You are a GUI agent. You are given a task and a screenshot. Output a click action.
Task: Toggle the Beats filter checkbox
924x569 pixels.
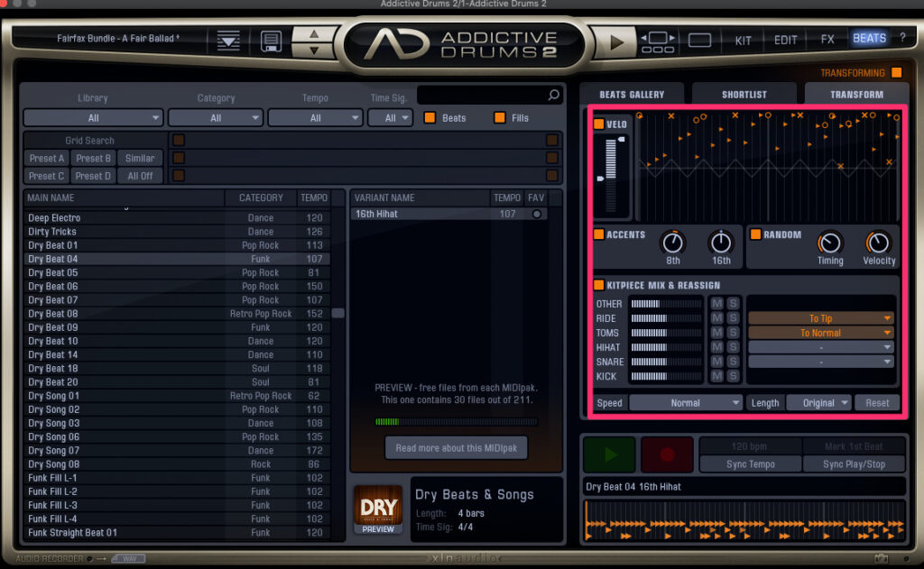430,118
